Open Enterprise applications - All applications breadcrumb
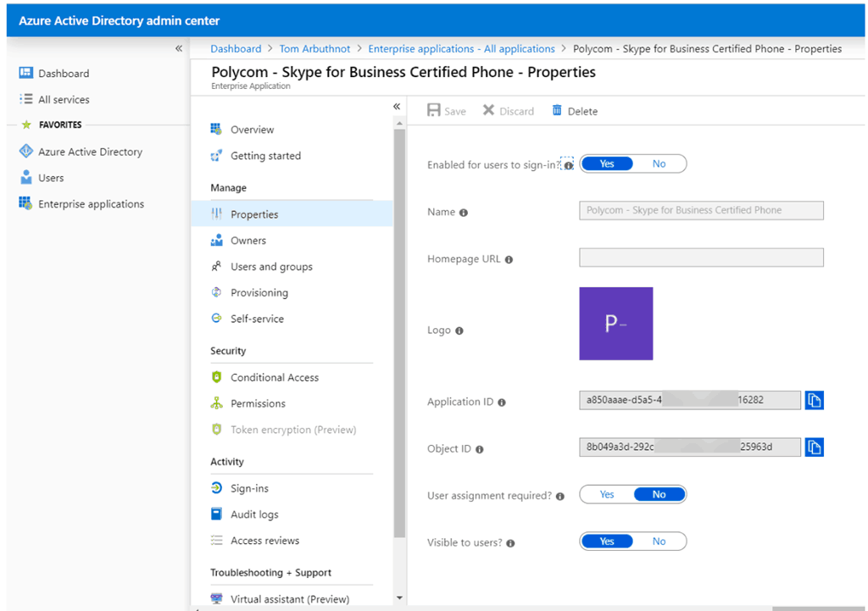Image resolution: width=868 pixels, height=611 pixels. pos(461,49)
